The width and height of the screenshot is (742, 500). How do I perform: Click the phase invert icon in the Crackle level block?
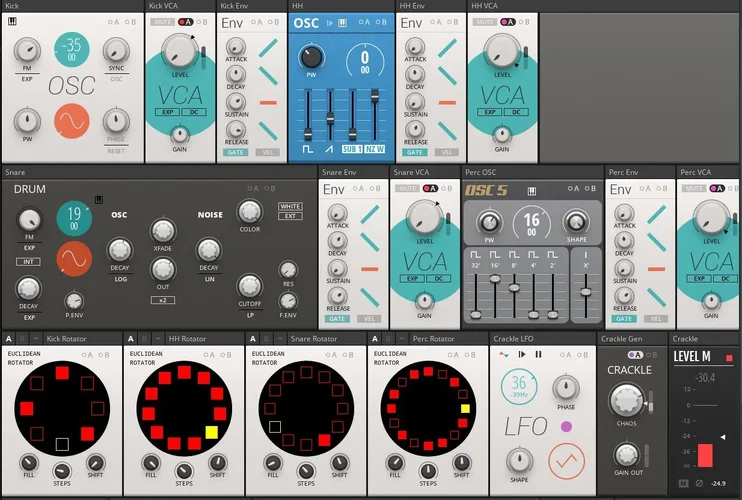pos(699,483)
